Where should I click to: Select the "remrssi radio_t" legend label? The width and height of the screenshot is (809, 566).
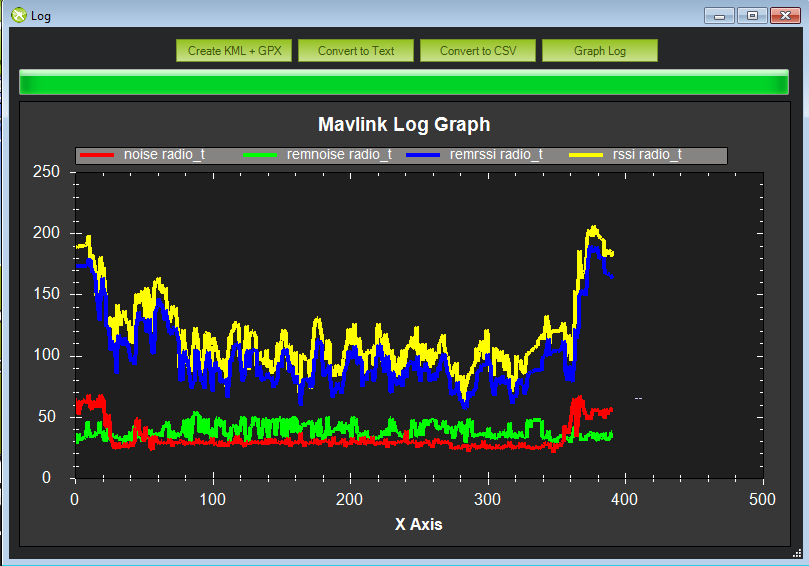[x=497, y=155]
